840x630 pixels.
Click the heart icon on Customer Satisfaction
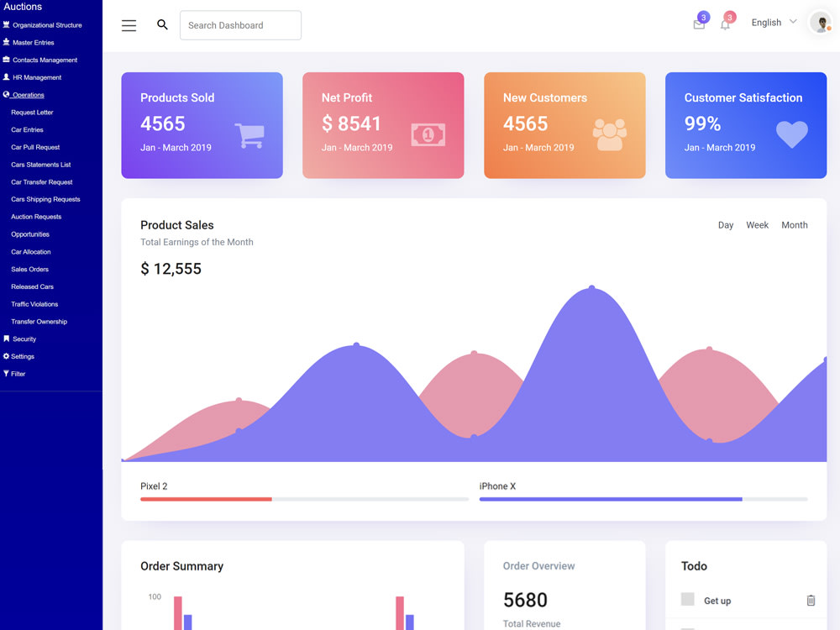coord(792,134)
